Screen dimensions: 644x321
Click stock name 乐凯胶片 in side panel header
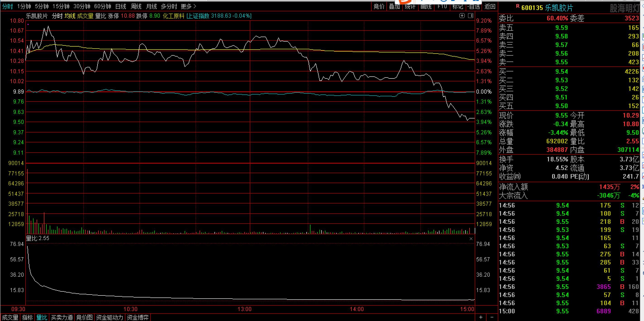click(559, 8)
